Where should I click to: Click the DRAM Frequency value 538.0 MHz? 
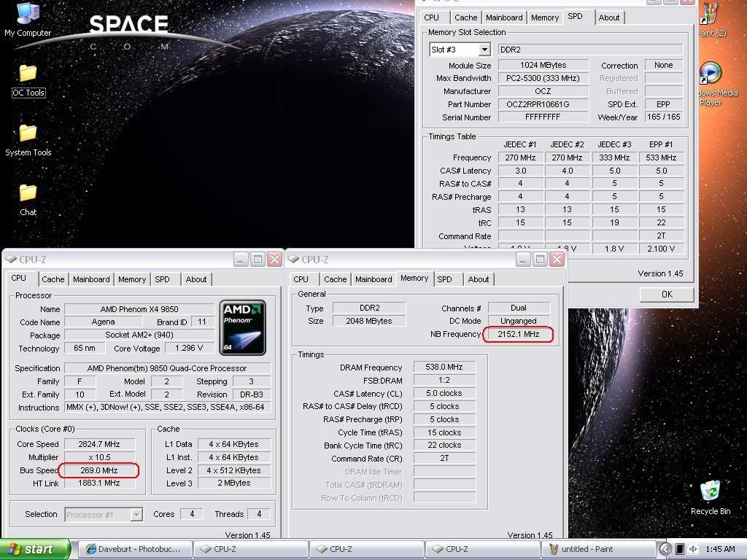[x=444, y=367]
